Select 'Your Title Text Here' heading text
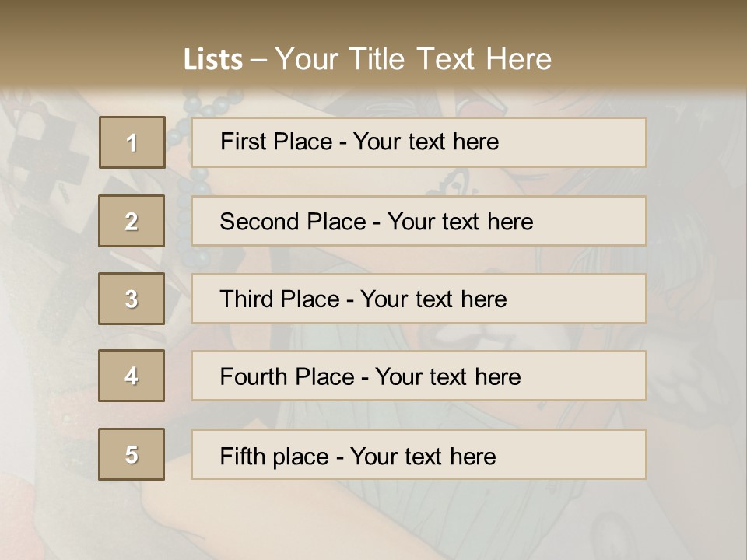747x560 pixels. pyautogui.click(x=413, y=59)
